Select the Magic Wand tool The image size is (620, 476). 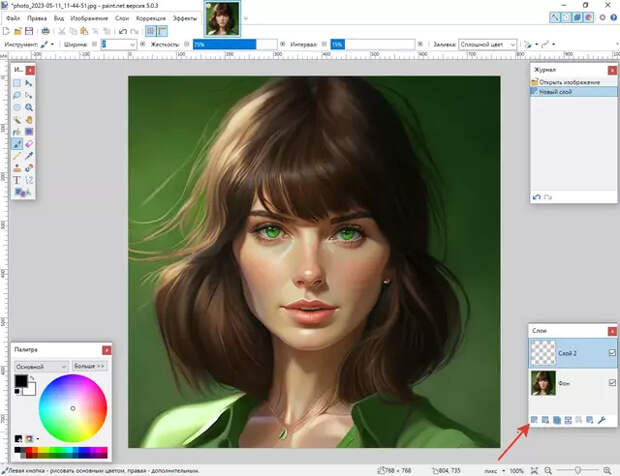coord(17,120)
